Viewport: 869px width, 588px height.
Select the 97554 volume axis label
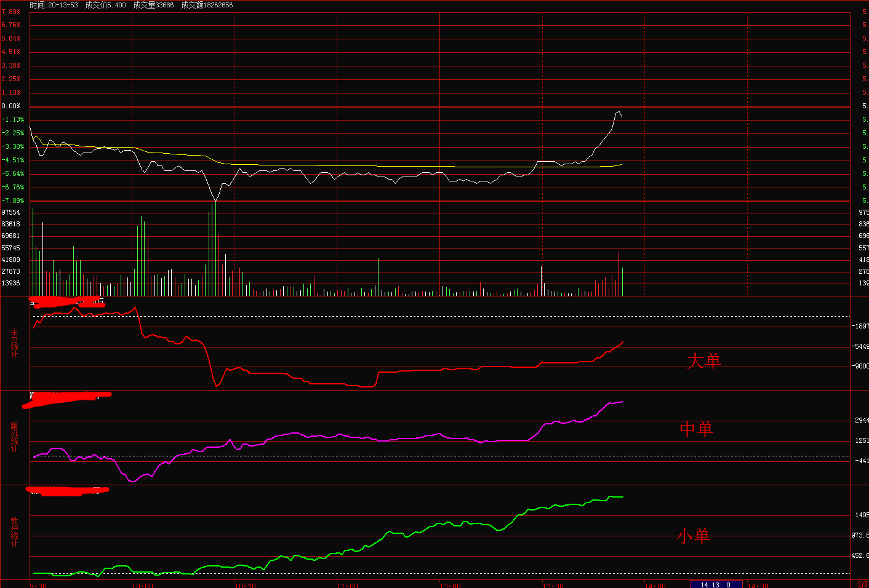point(11,213)
